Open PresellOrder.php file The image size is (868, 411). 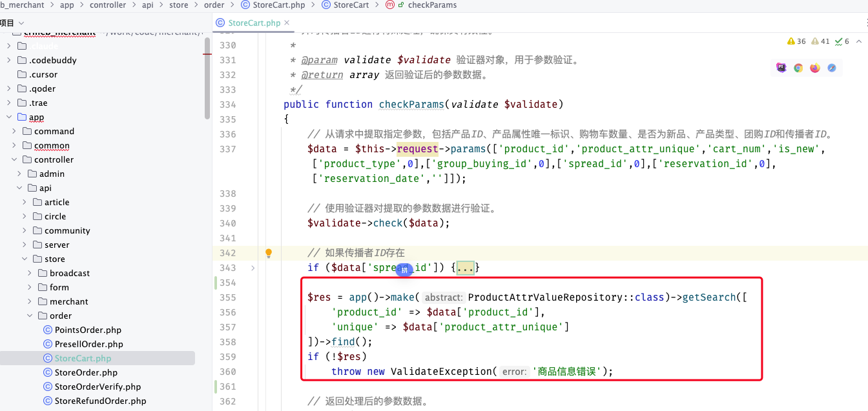[88, 344]
